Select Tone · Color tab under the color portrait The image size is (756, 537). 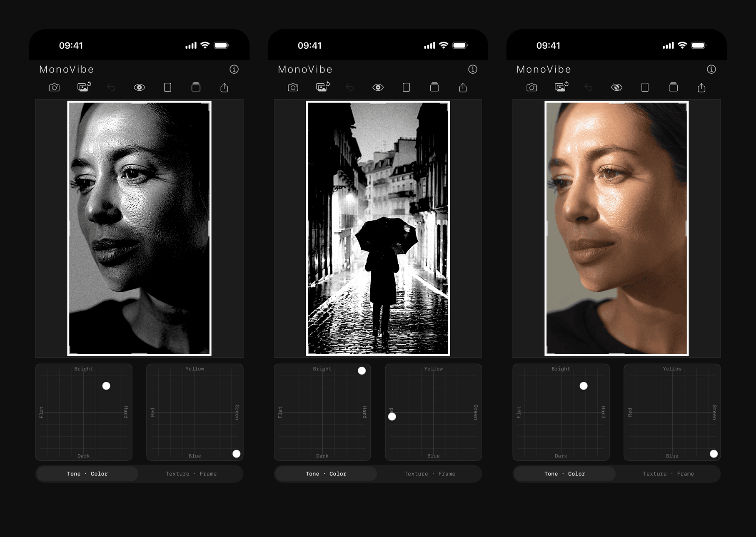pos(565,474)
